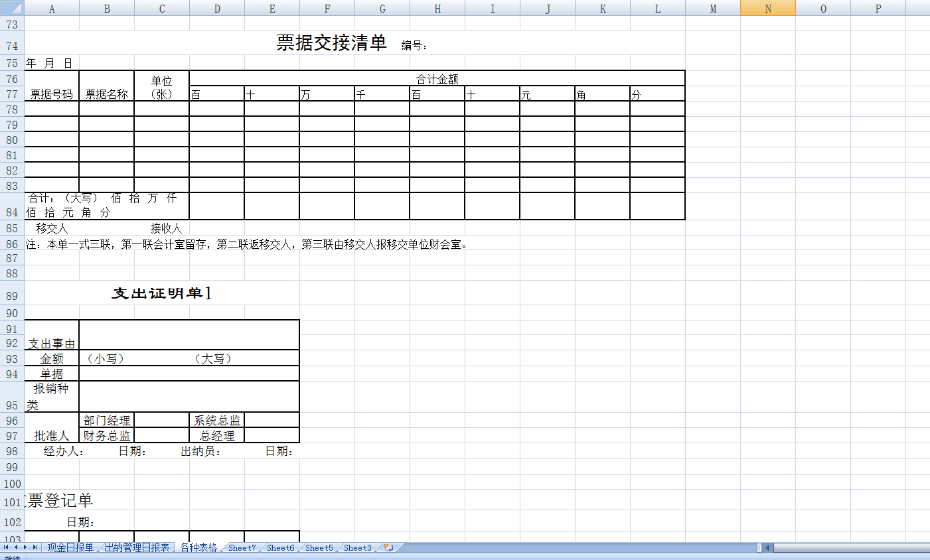
Task: Select column B header
Action: coord(107,8)
